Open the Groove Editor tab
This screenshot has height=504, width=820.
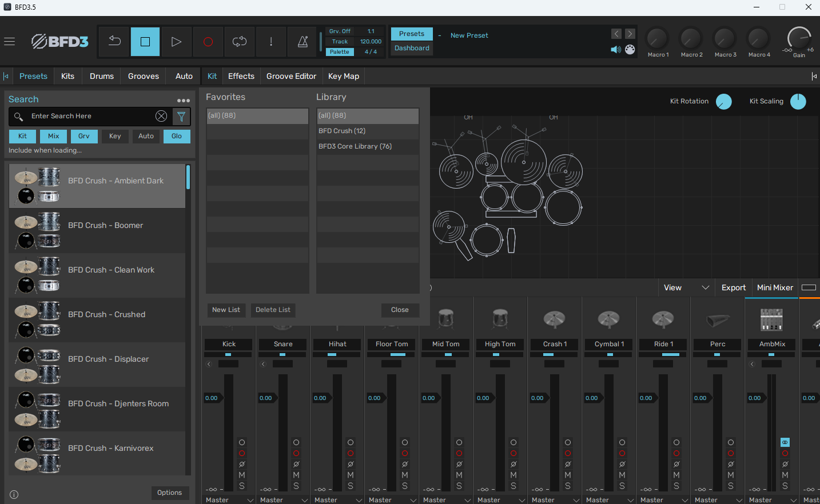pos(292,76)
